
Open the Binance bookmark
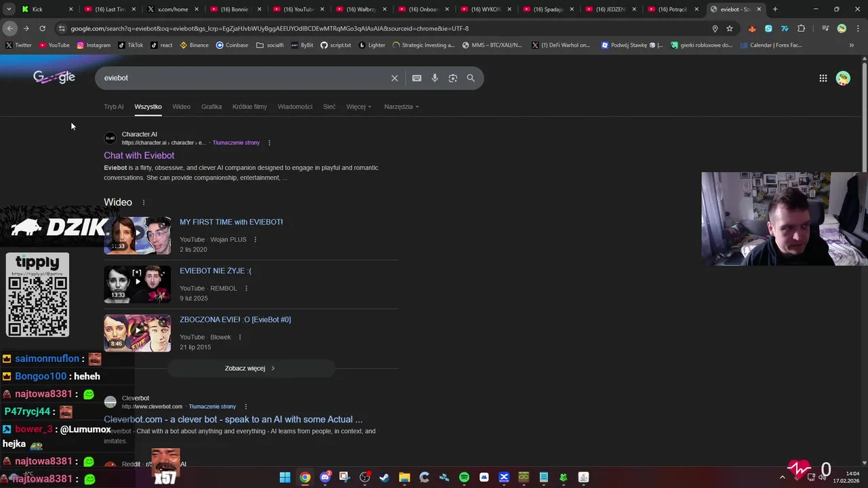coord(194,45)
